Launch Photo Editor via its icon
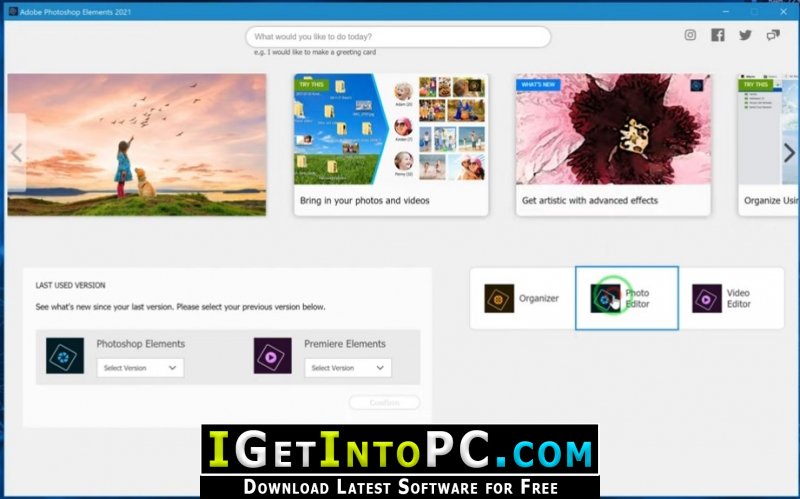Image resolution: width=800 pixels, height=499 pixels. [605, 298]
